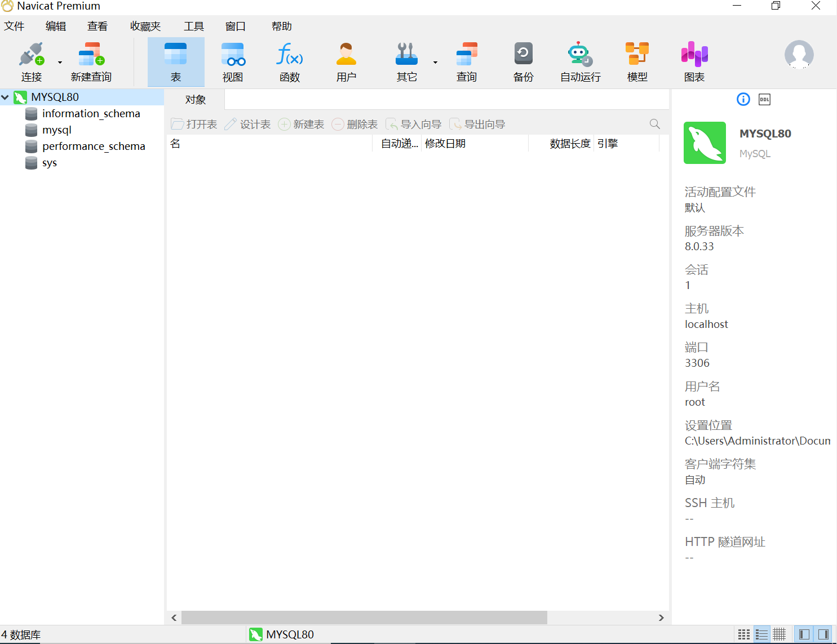This screenshot has width=837, height=644.
Task: Switch object list to grid icon view
Action: pos(744,634)
